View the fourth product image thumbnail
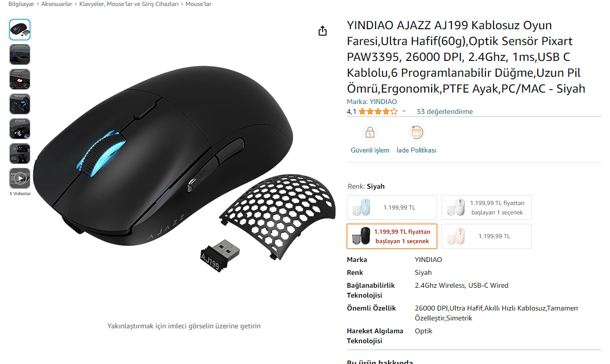 click(x=20, y=104)
